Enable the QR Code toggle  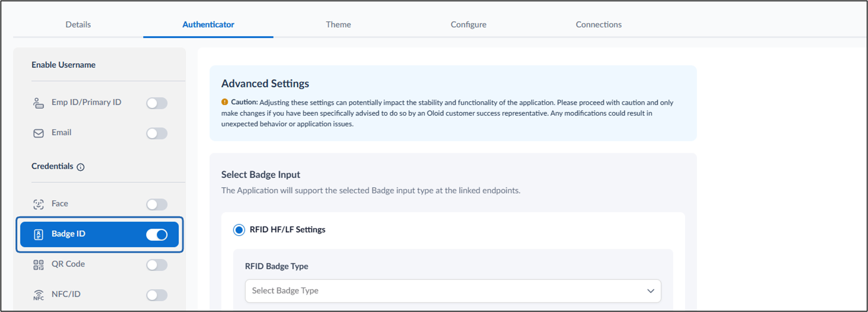[157, 265]
